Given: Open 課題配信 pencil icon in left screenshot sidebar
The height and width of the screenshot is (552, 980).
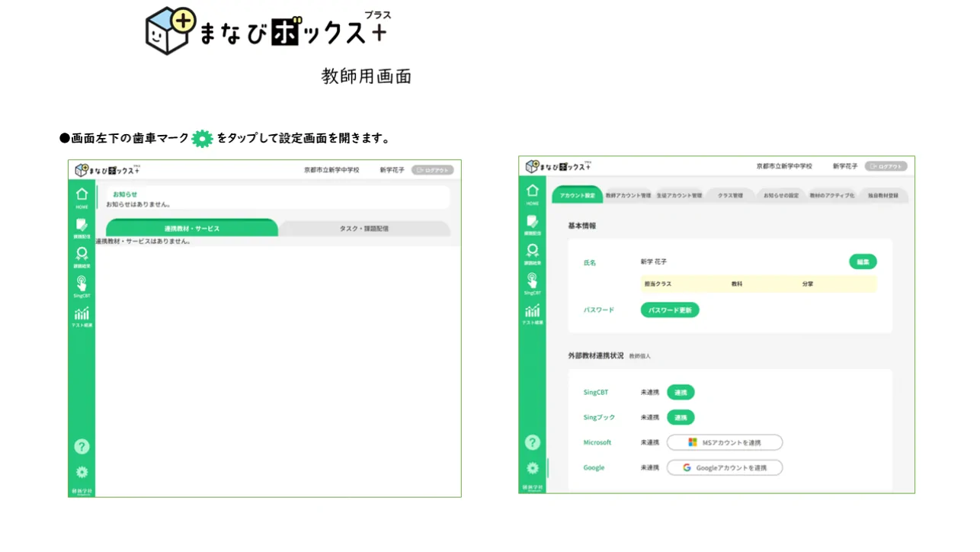Looking at the screenshot, I should pyautogui.click(x=82, y=226).
